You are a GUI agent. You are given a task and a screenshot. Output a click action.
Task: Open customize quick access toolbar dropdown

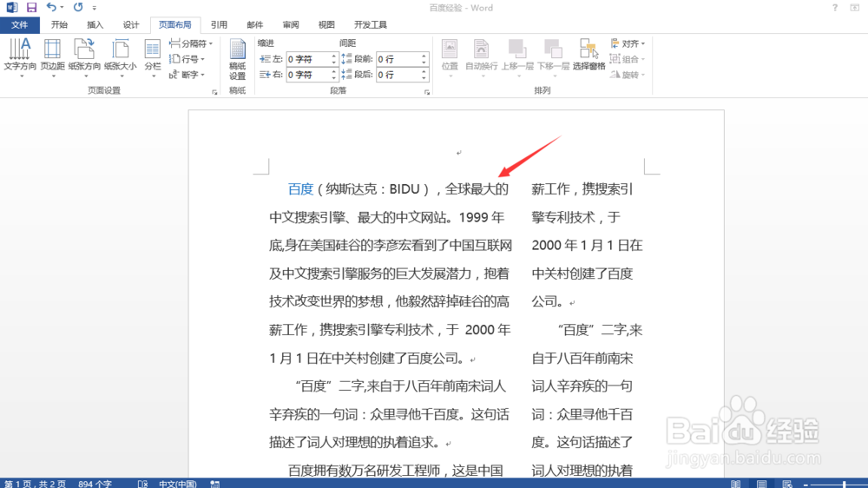point(95,8)
